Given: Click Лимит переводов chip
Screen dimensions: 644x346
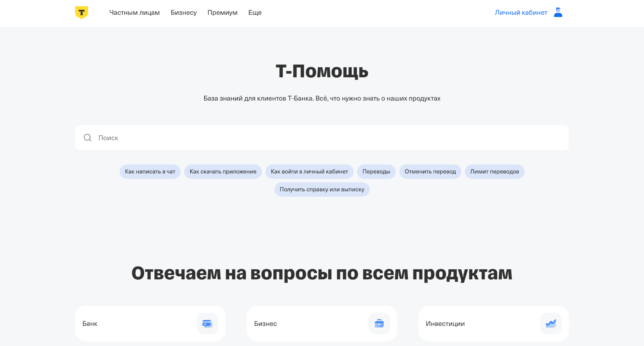Looking at the screenshot, I should [495, 172].
